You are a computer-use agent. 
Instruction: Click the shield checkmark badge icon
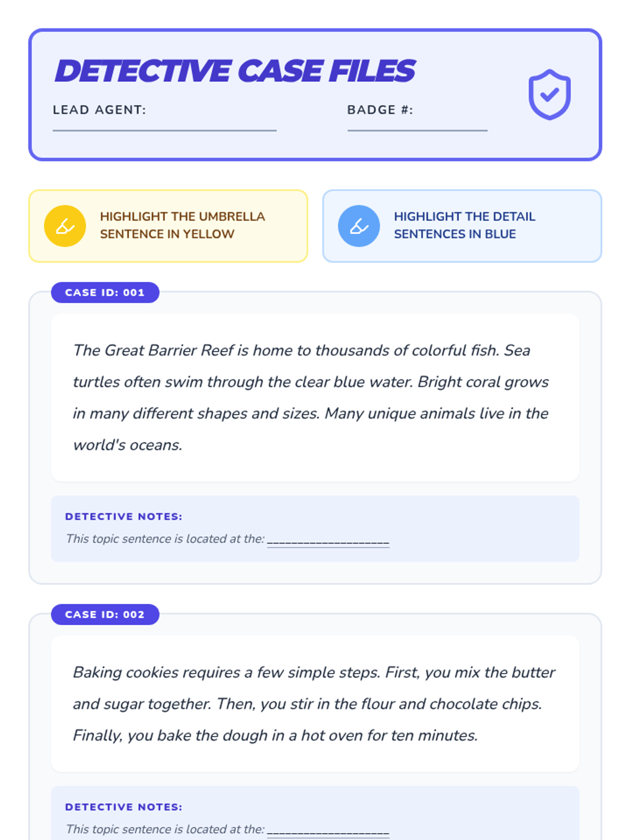549,94
